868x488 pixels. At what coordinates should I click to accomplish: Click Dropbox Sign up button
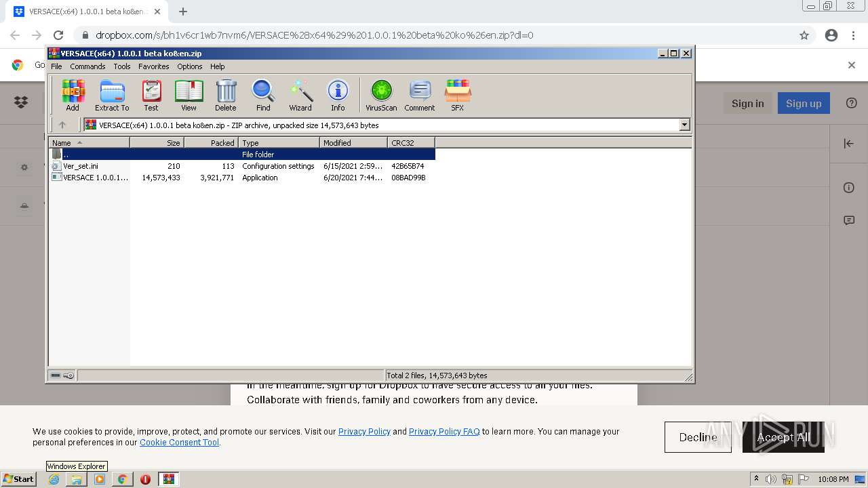tap(804, 103)
